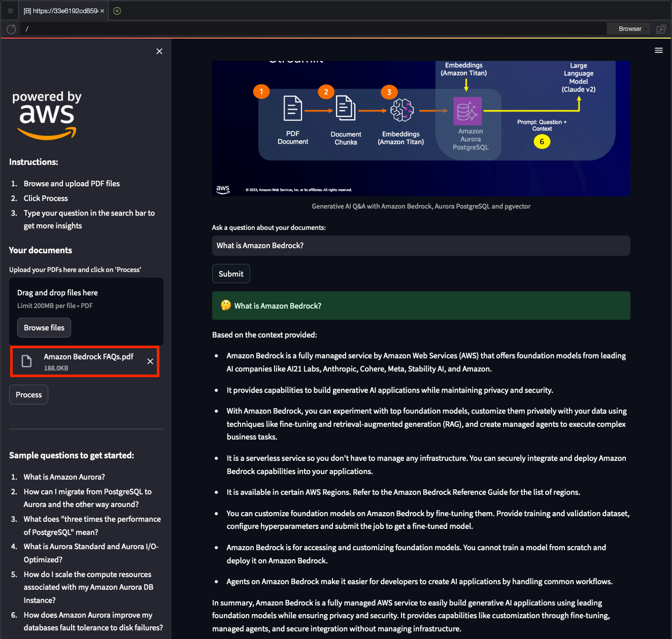Image resolution: width=672 pixels, height=639 pixels.
Task: Click the architecture diagram image
Action: coord(421,128)
